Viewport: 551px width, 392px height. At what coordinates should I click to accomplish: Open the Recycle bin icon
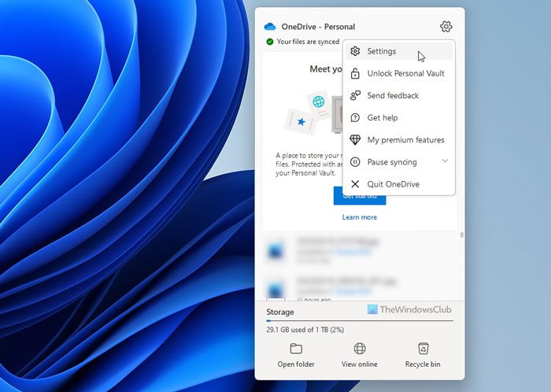coord(423,349)
